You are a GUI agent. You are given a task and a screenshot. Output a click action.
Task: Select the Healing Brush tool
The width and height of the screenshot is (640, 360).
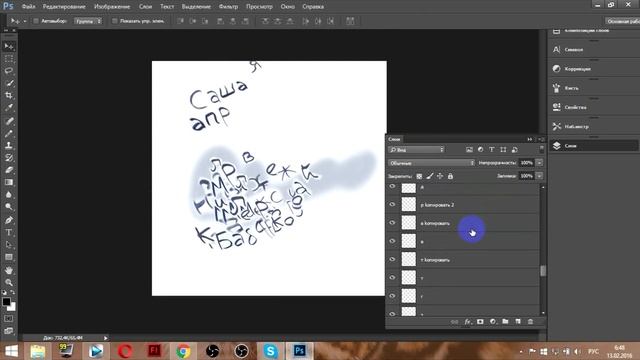(x=9, y=121)
